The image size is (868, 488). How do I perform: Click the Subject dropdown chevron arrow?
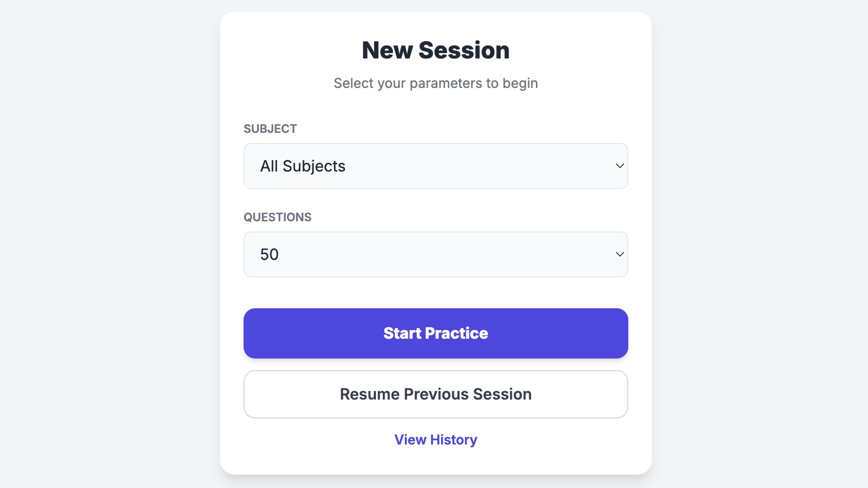[x=620, y=166]
